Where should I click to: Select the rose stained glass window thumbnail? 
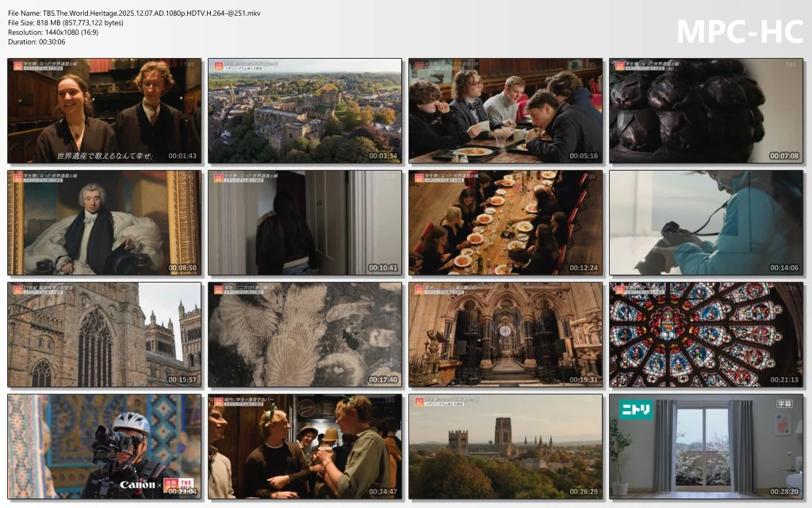click(x=707, y=334)
